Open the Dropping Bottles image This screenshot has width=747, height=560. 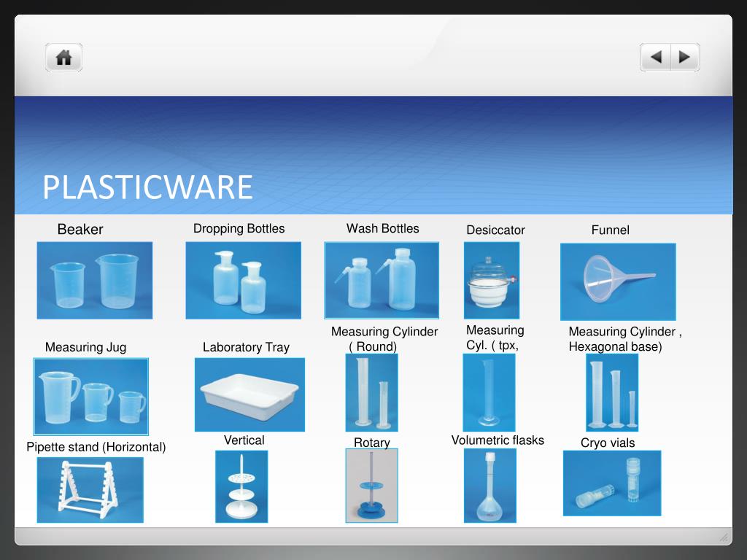pyautogui.click(x=244, y=280)
